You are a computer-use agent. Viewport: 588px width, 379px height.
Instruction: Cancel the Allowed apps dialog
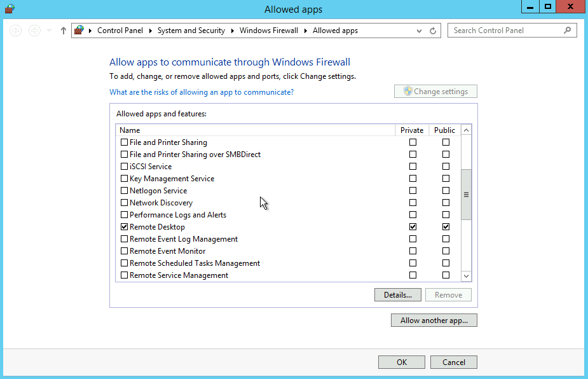pyautogui.click(x=454, y=362)
